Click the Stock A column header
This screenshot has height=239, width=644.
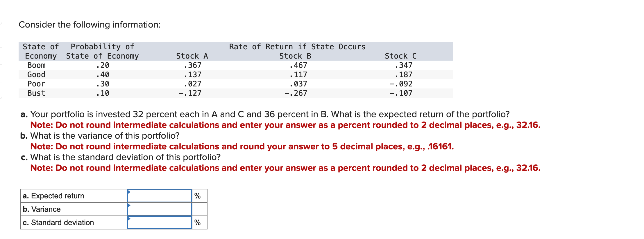pos(193,56)
